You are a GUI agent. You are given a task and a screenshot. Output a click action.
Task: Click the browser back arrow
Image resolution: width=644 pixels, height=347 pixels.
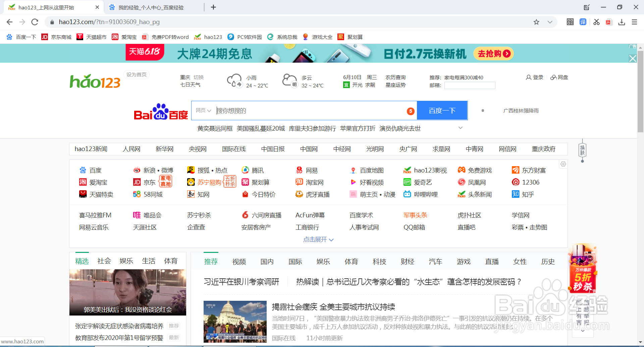(9, 22)
